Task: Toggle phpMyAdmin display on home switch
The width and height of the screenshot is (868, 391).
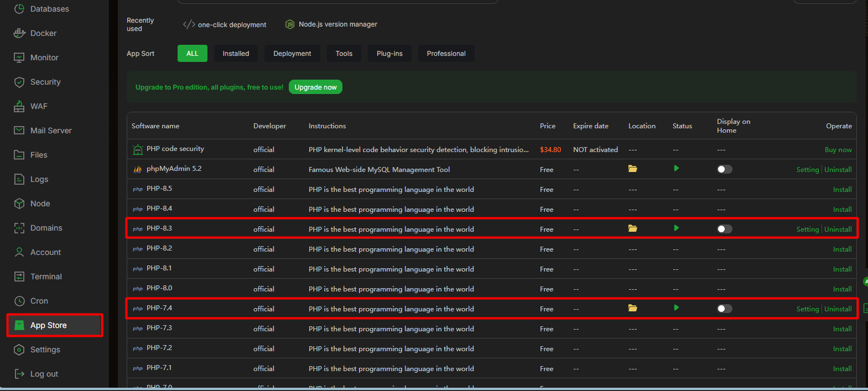Action: tap(724, 169)
